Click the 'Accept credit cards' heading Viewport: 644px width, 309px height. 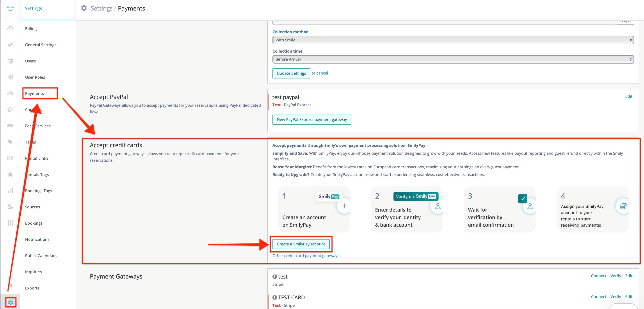pos(116,145)
